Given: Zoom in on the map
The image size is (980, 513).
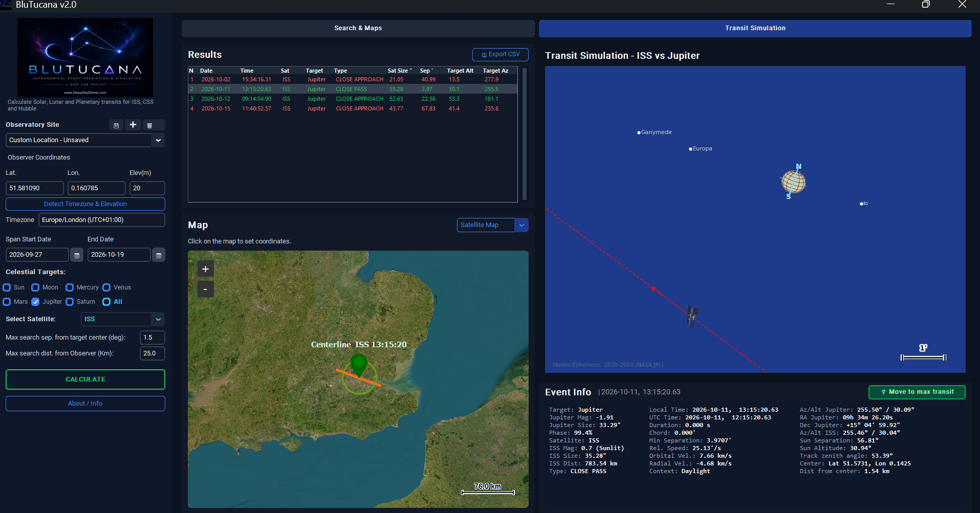Looking at the screenshot, I should pyautogui.click(x=206, y=269).
